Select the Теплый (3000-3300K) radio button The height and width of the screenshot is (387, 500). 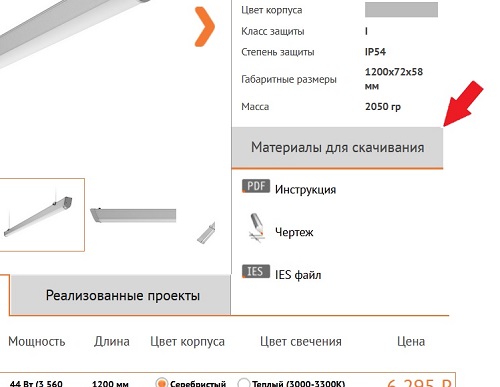click(244, 383)
